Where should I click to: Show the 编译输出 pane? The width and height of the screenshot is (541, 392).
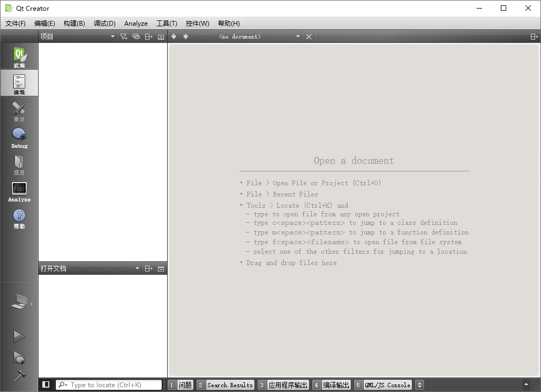point(331,385)
